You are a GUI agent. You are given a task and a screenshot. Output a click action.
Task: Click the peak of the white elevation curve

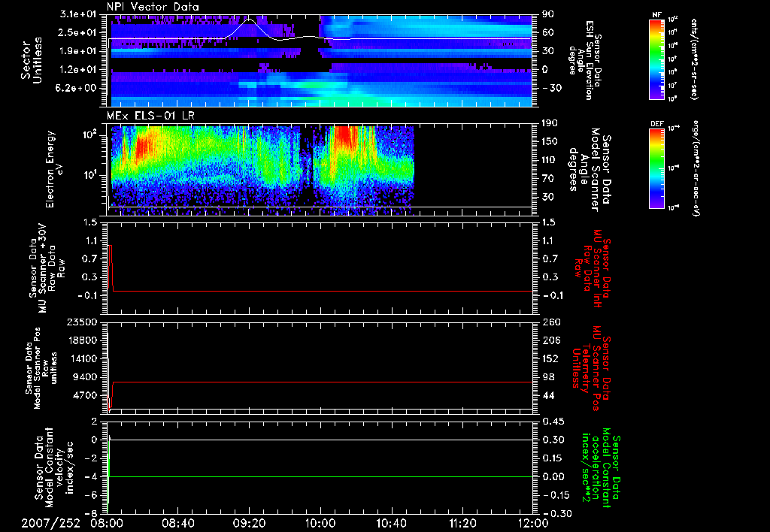(250, 20)
